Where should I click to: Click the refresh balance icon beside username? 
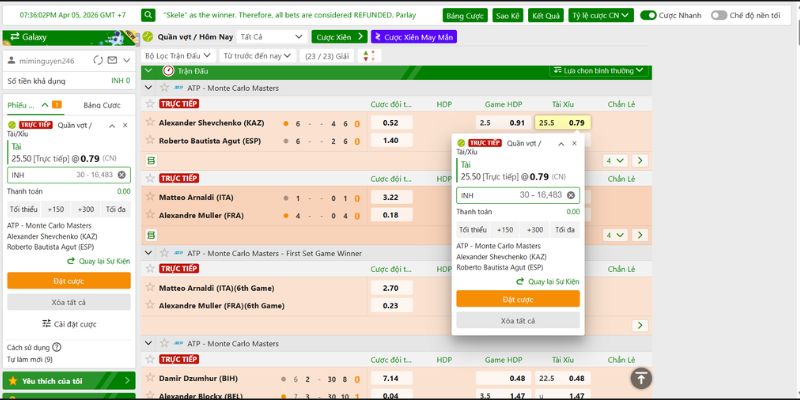[100, 60]
